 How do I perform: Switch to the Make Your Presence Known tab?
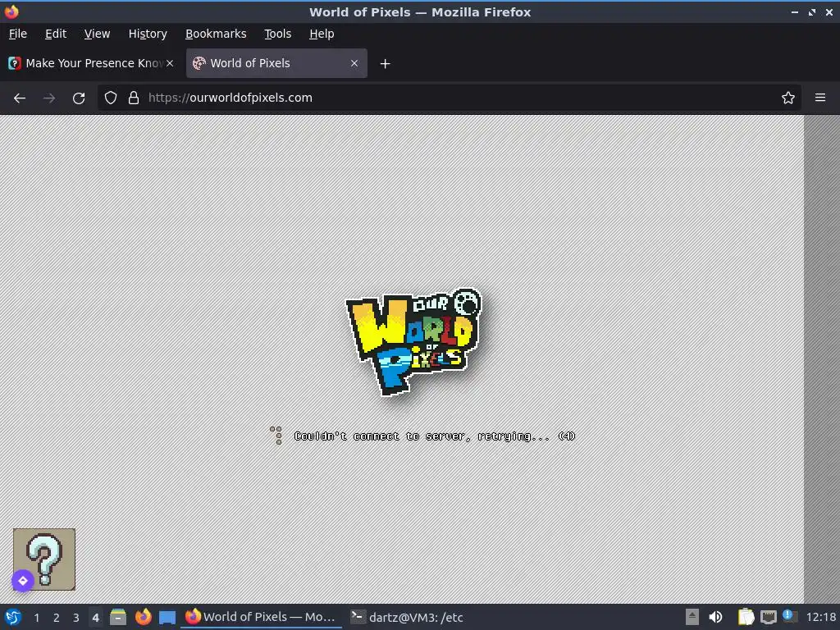point(90,63)
